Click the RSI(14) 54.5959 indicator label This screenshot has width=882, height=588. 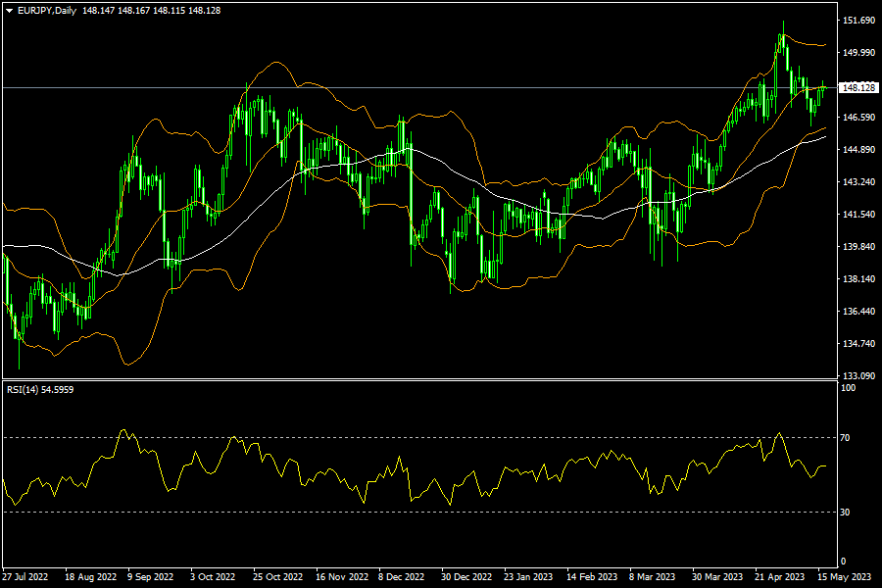pos(40,389)
